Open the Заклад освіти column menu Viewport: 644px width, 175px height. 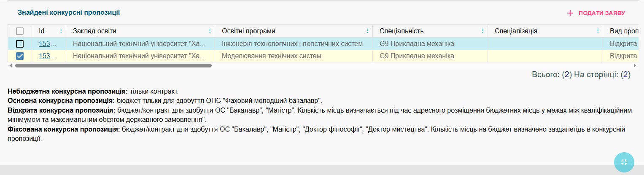[x=210, y=31]
